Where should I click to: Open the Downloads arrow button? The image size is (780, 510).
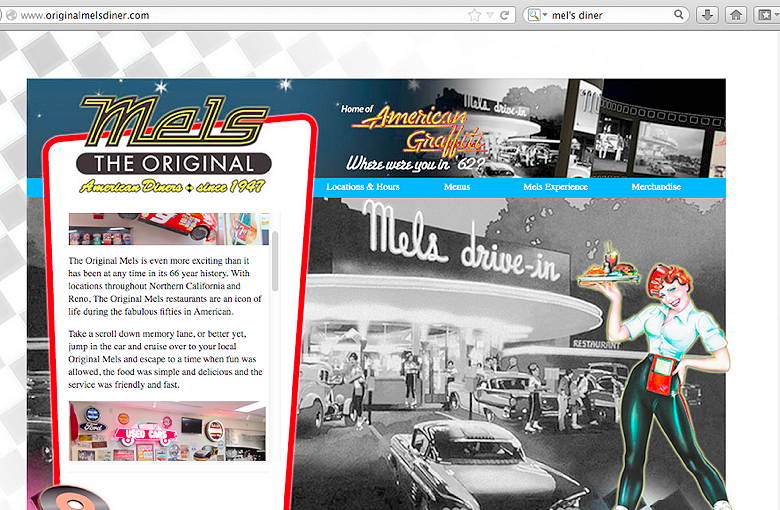(x=707, y=15)
